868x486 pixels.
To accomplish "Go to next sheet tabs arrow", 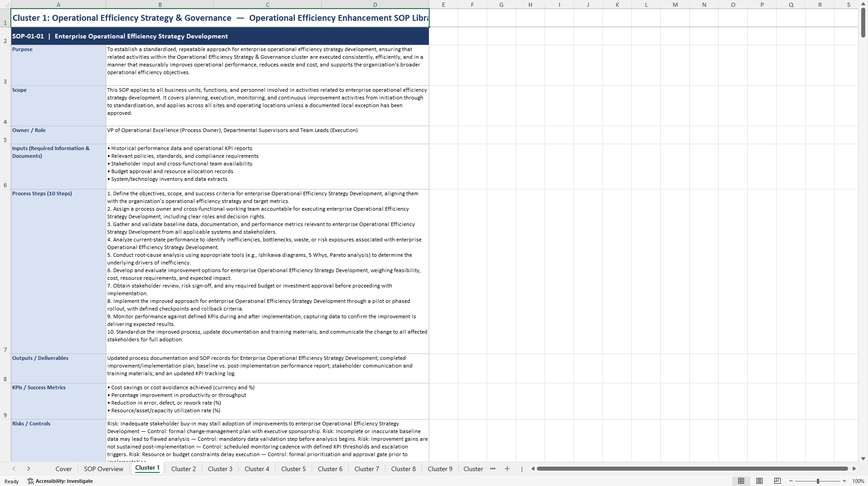I will click(28, 469).
